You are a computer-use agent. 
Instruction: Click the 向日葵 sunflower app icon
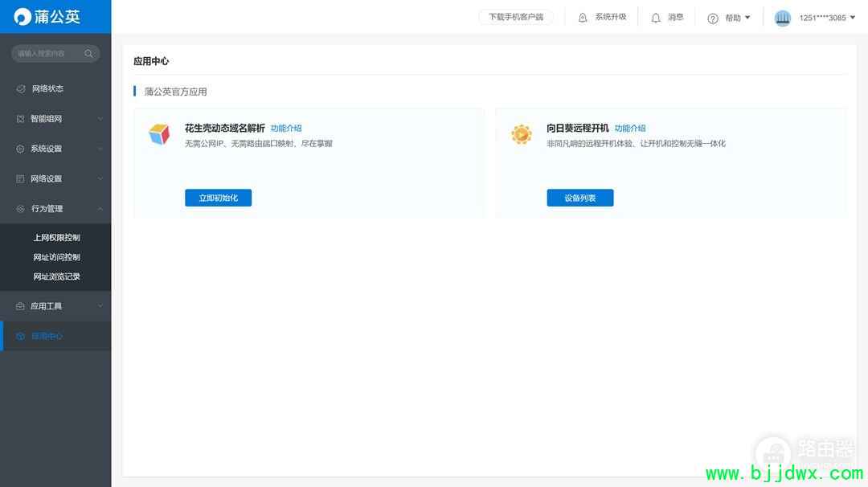(x=521, y=134)
